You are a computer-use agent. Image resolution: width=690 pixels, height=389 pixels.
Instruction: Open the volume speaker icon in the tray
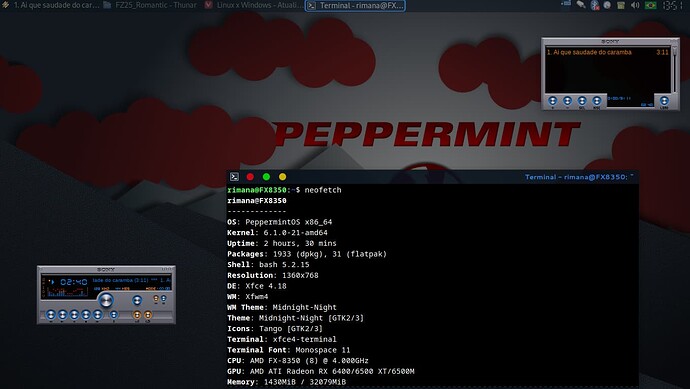(x=635, y=5)
